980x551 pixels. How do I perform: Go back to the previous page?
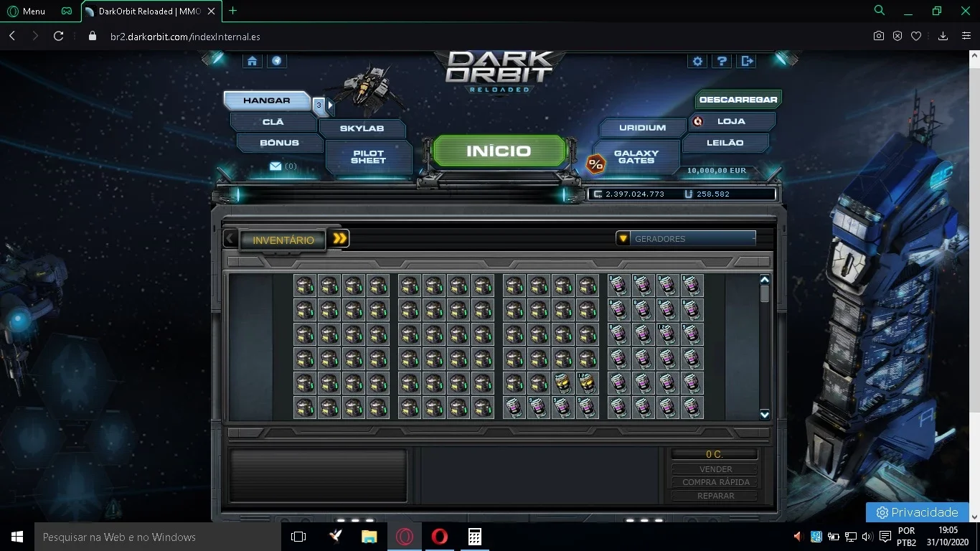12,36
